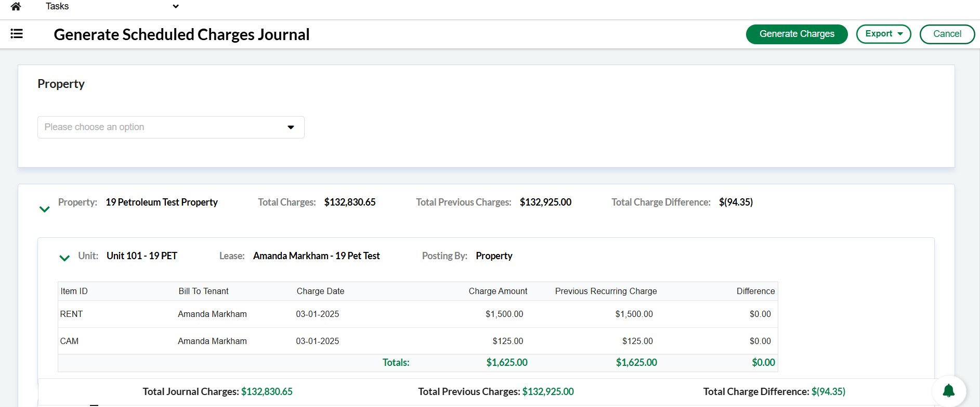The width and height of the screenshot is (980, 407).
Task: Open the notification bell
Action: (x=949, y=391)
